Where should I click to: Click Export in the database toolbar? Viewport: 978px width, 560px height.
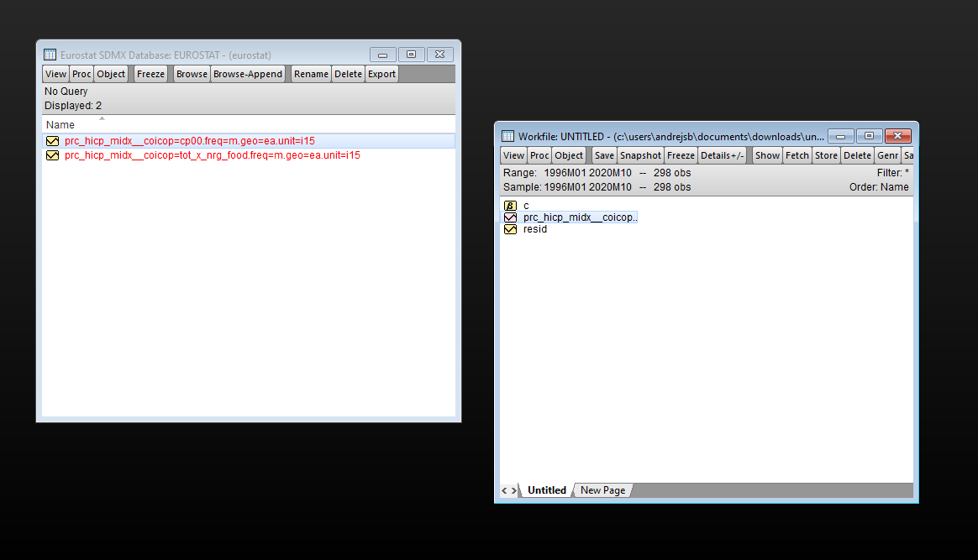tap(381, 74)
